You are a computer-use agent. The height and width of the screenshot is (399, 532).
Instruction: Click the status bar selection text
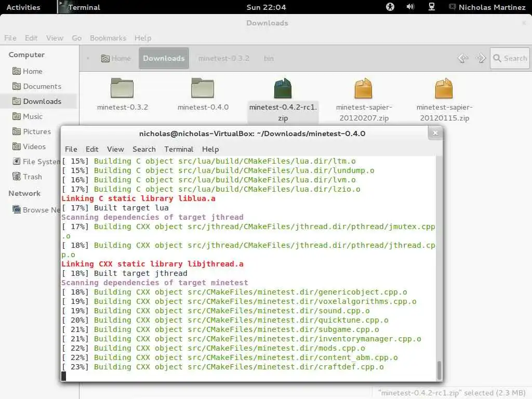451,393
